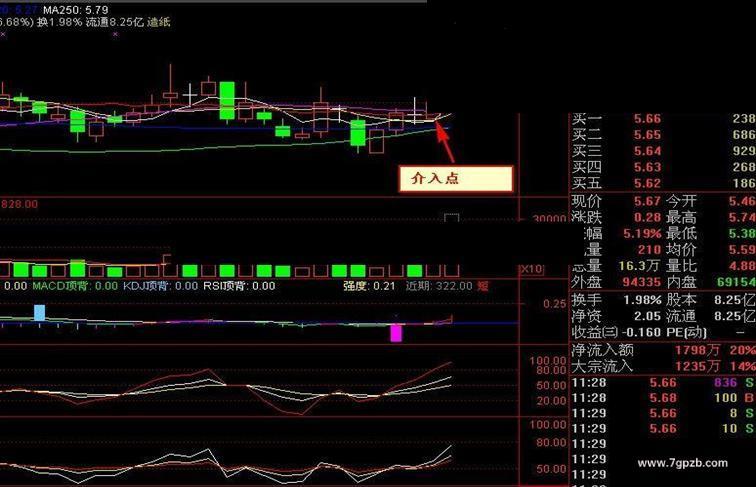The height and width of the screenshot is (487, 756).
Task: Click the 20.00 axis value on KDJ panel
Action: [x=551, y=401]
